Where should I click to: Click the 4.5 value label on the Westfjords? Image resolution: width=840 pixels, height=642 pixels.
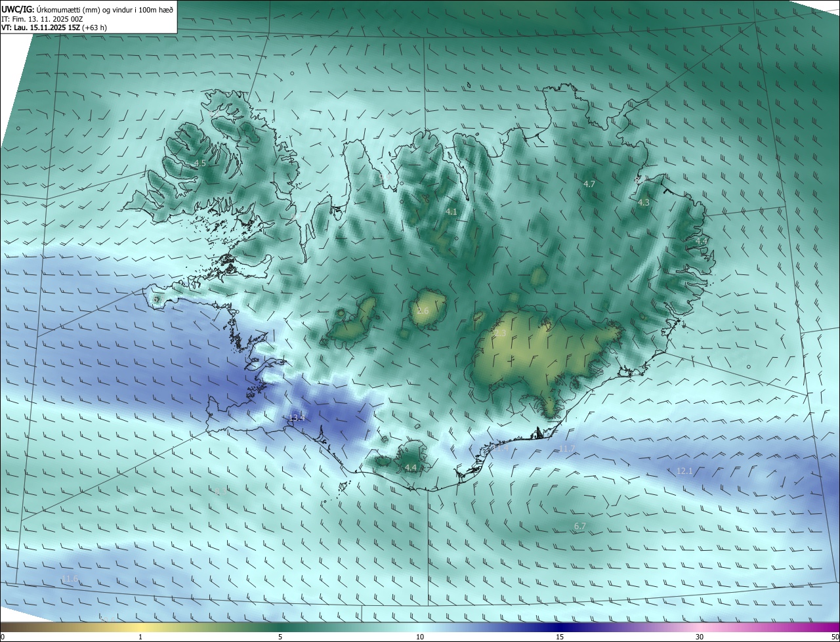pos(199,163)
